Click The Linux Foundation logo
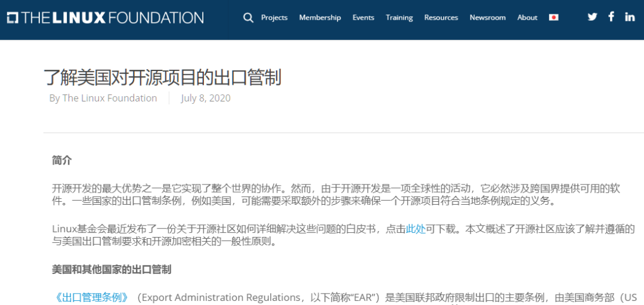The width and height of the screenshot is (644, 305). pos(105,17)
